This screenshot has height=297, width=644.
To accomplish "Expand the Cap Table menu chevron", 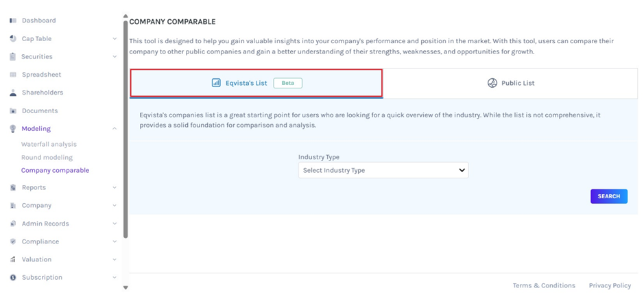I will 115,39.
